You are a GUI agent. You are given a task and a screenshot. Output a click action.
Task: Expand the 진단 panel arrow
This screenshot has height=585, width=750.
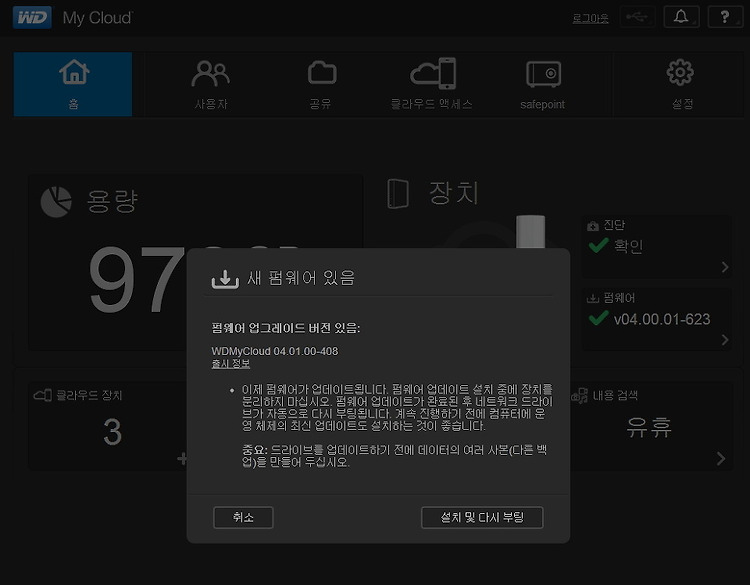725,267
